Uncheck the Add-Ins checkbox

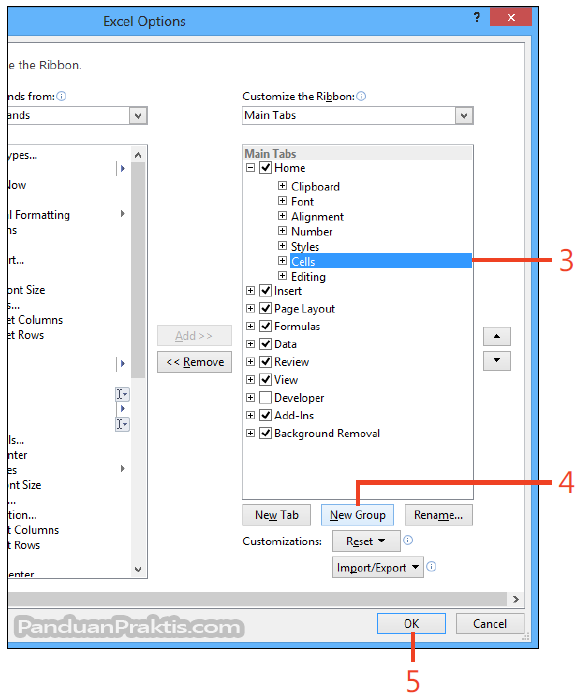266,415
